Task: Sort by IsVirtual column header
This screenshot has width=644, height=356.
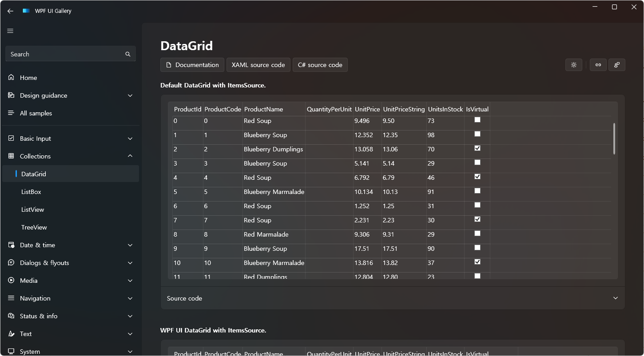Action: [477, 109]
